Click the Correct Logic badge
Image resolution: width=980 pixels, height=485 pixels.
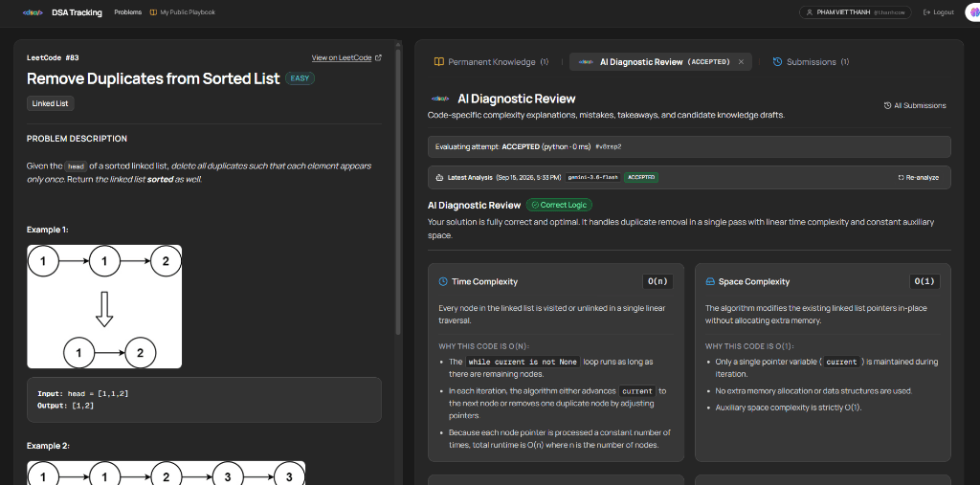point(559,205)
